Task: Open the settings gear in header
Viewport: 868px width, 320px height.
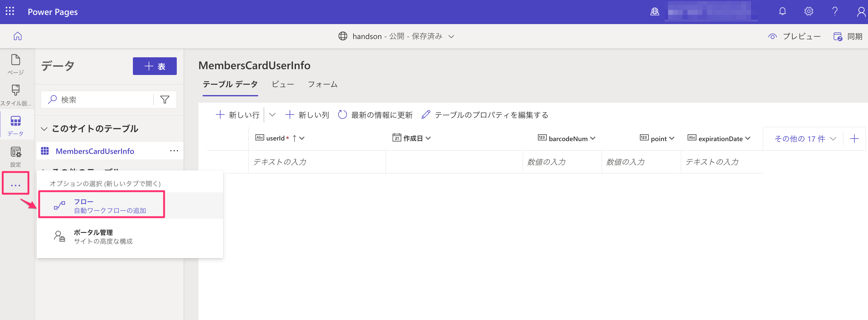Action: 809,12
